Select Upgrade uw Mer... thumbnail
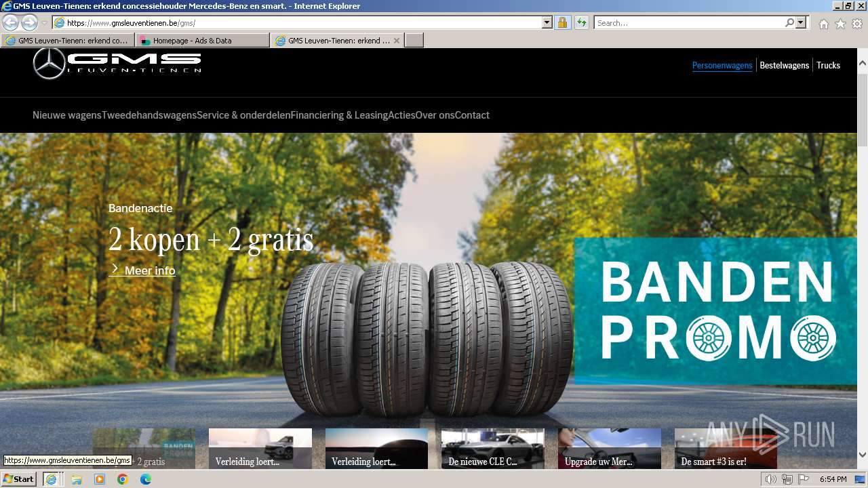 click(610, 449)
